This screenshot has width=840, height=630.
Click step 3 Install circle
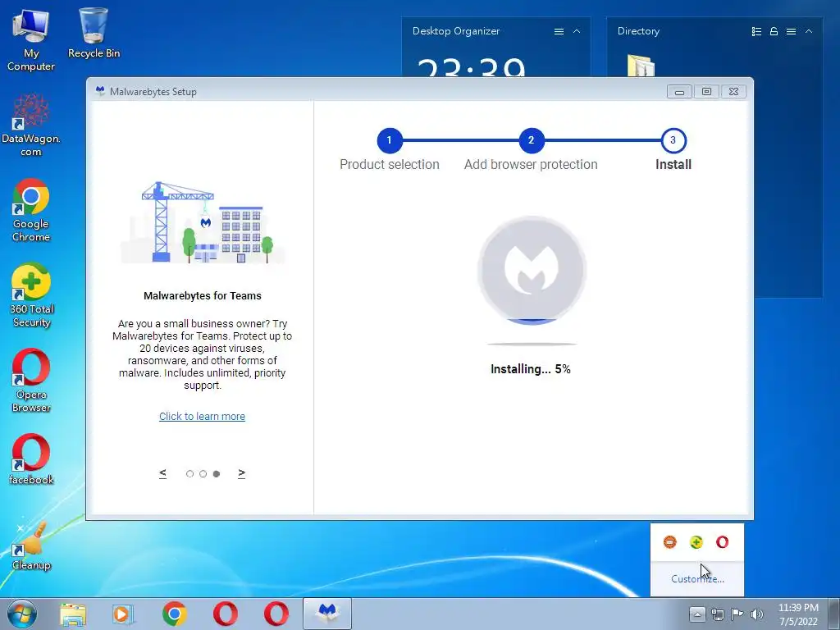[673, 140]
